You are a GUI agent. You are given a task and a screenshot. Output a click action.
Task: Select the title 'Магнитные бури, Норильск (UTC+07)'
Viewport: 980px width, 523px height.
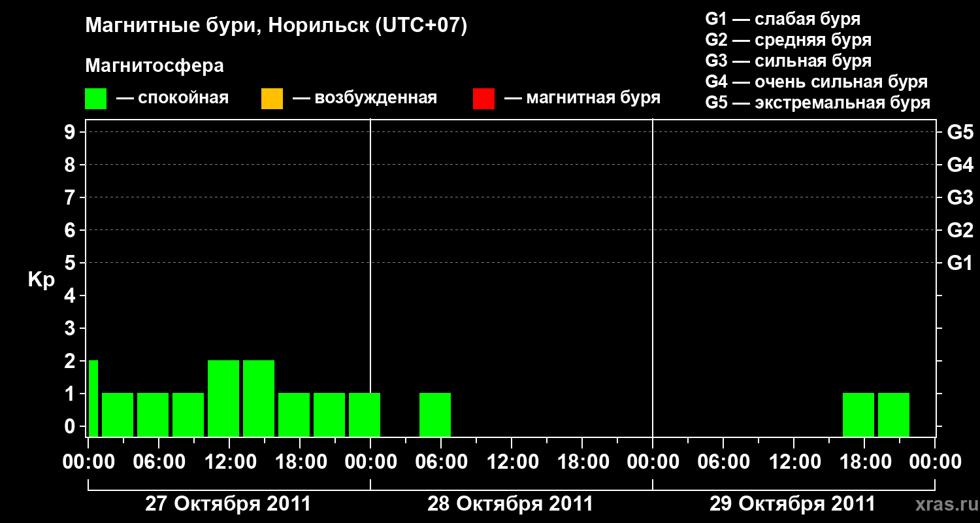coord(276,26)
